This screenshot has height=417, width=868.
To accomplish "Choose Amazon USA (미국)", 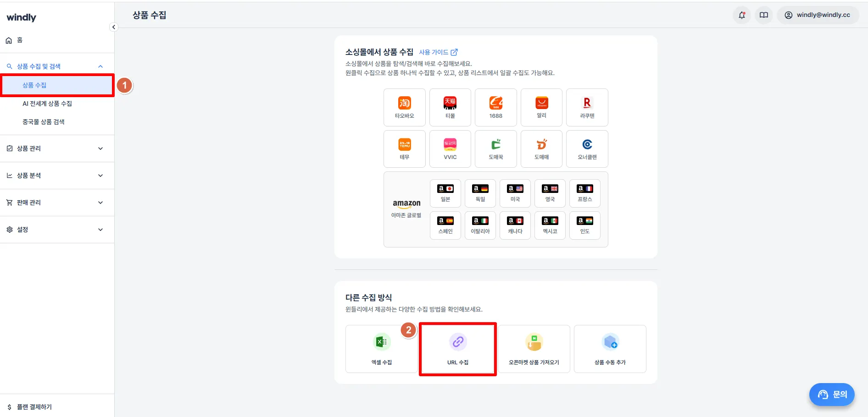I will [515, 193].
